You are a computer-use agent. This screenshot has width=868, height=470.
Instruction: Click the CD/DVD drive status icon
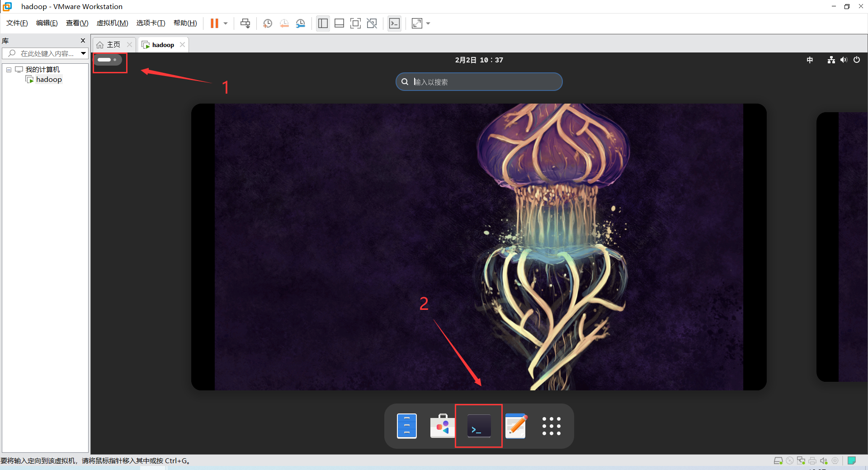coord(790,461)
